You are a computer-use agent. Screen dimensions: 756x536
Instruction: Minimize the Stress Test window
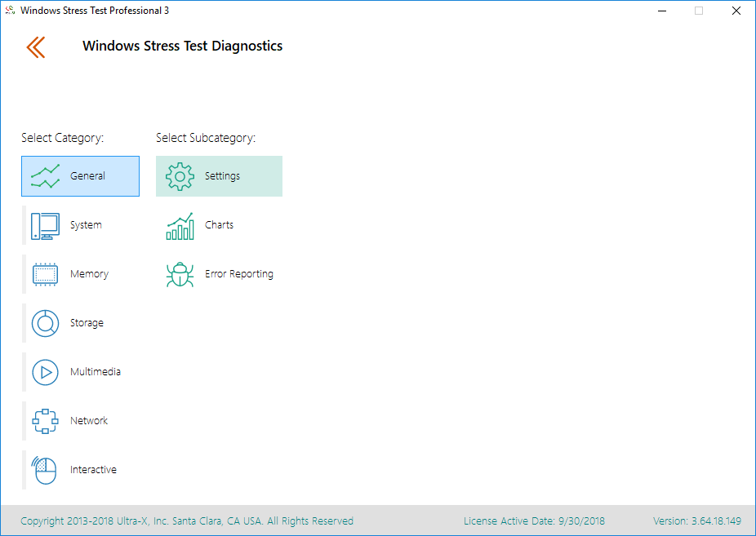[x=662, y=11]
